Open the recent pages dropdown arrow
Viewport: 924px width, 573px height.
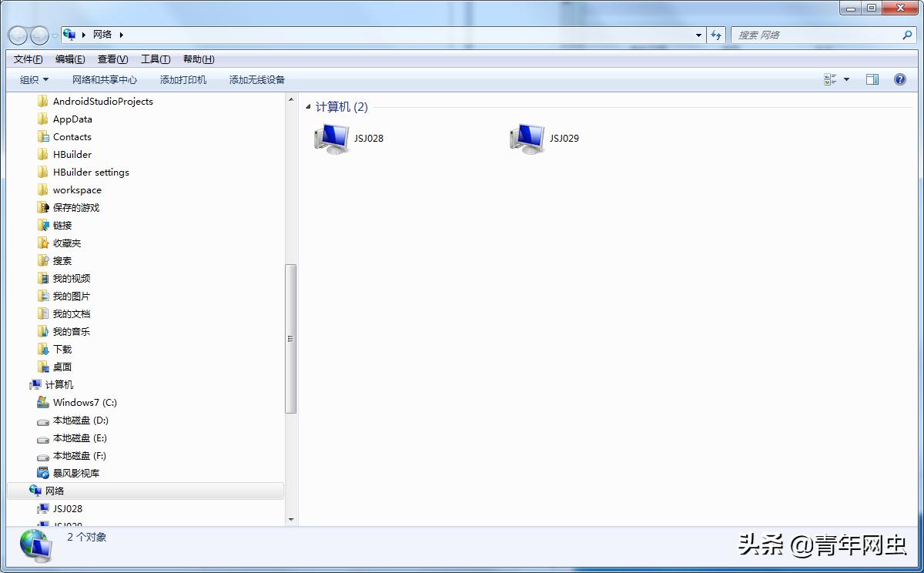click(x=55, y=35)
